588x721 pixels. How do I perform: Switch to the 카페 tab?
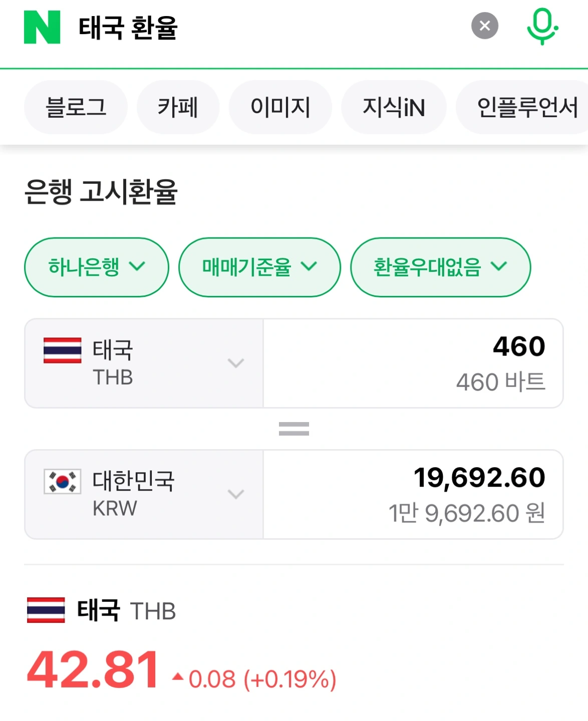[x=178, y=107]
